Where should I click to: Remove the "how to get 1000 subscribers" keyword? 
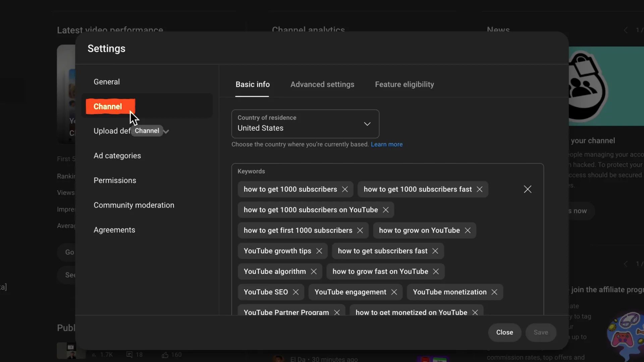click(345, 189)
